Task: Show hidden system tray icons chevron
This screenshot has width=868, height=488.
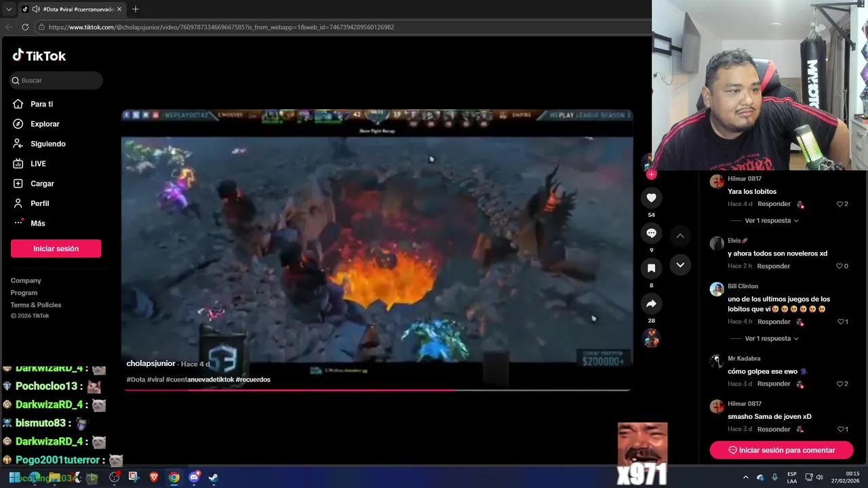Action: 746,477
